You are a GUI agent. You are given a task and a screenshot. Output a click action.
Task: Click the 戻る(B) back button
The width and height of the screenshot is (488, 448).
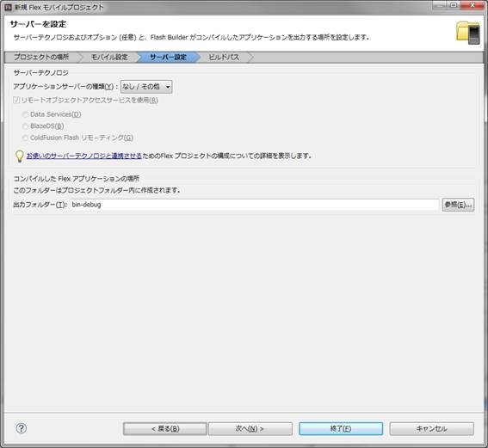click(165, 429)
